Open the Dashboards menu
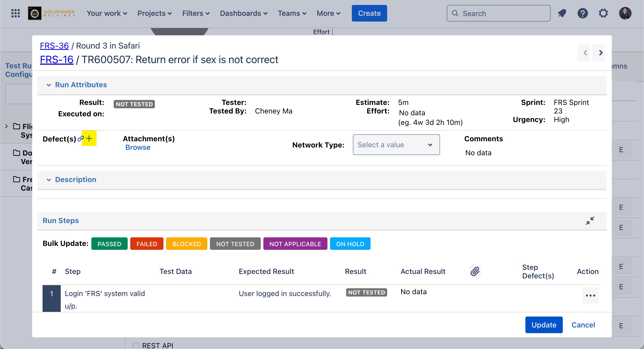The width and height of the screenshot is (644, 349). pyautogui.click(x=243, y=13)
